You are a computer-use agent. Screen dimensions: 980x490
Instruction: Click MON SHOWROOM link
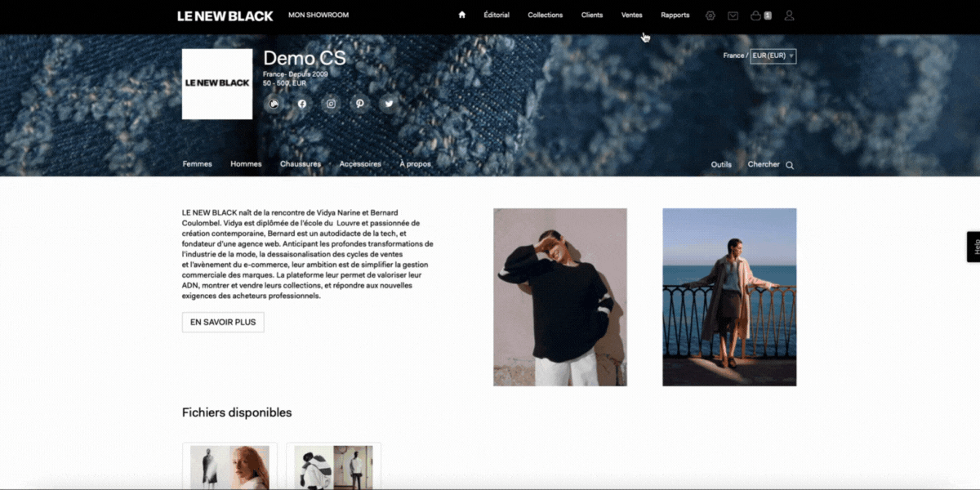318,15
